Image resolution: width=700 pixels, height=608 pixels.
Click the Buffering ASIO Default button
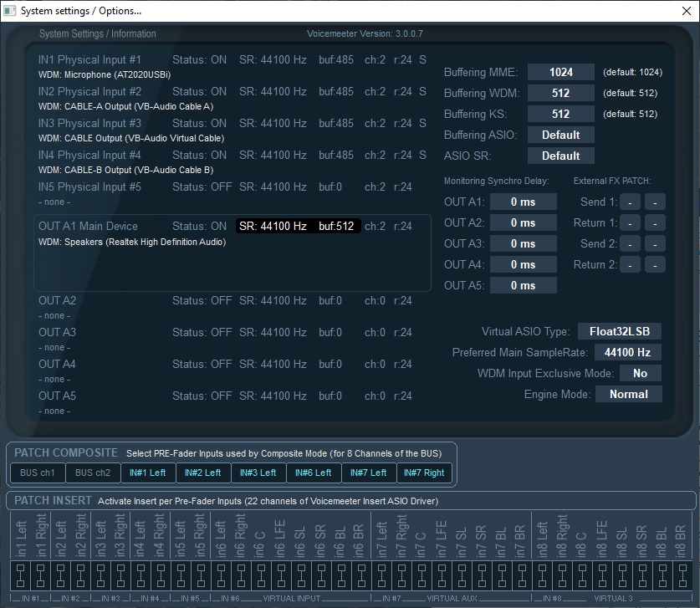point(560,135)
